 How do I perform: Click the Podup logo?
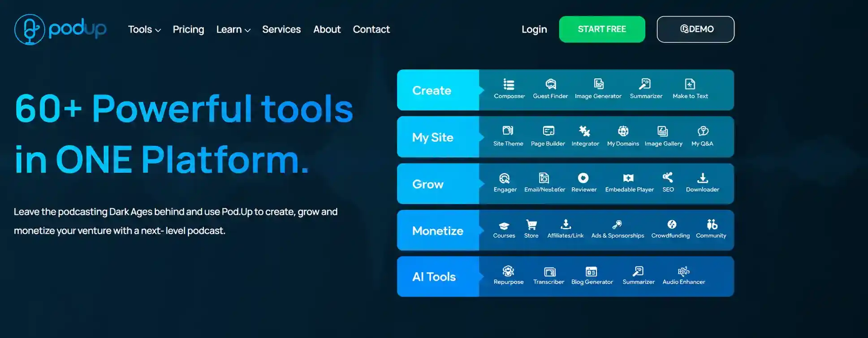tap(60, 30)
